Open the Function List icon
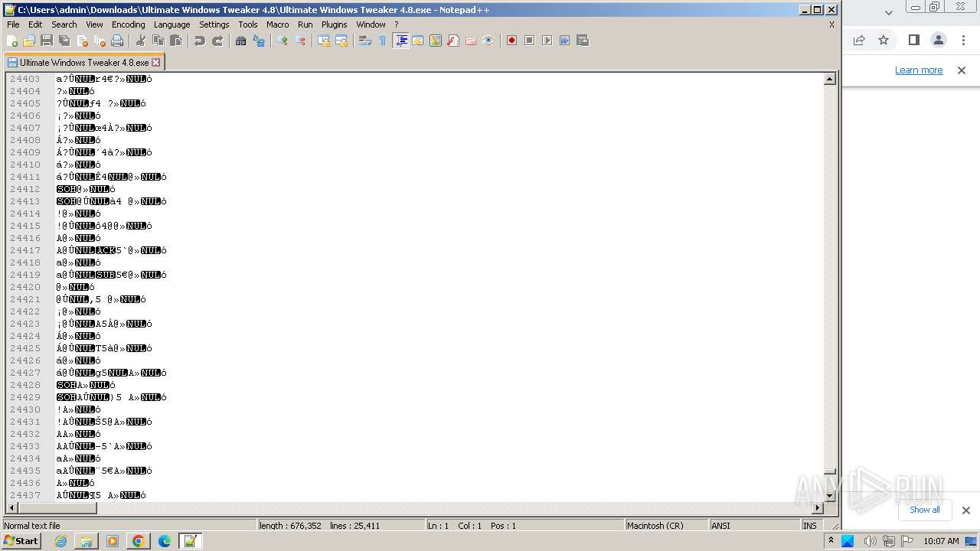 tap(453, 41)
